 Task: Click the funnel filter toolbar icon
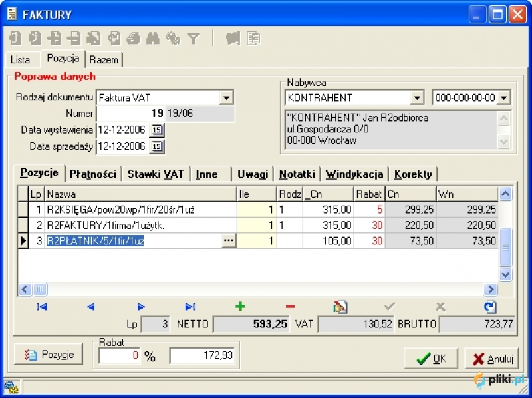pos(193,39)
